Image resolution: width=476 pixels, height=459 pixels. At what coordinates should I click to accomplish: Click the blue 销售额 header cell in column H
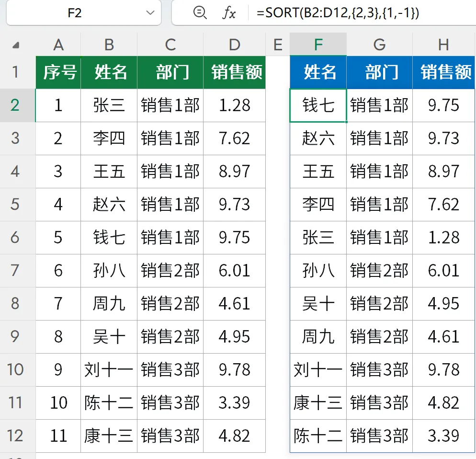pos(444,72)
